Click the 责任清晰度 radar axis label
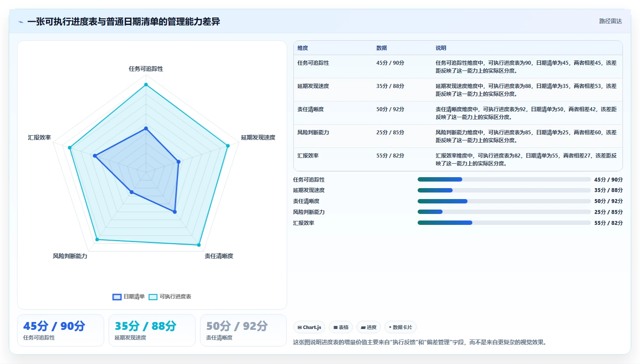 click(x=219, y=256)
